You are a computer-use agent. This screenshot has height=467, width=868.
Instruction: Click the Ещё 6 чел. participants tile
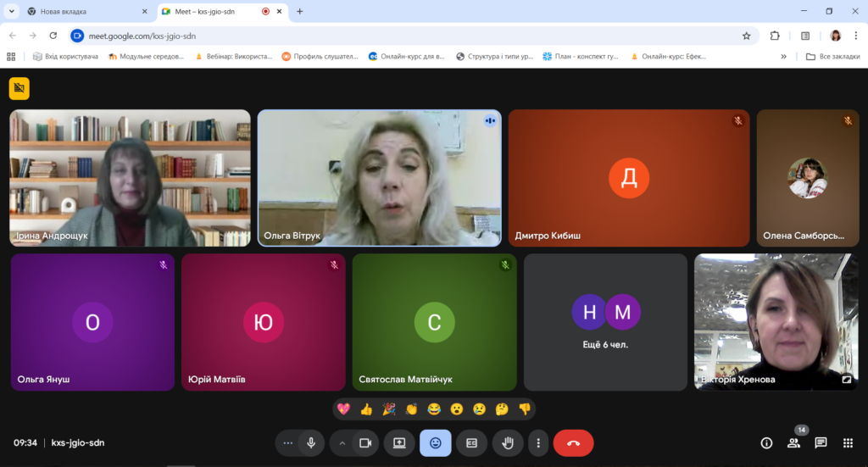coord(605,322)
